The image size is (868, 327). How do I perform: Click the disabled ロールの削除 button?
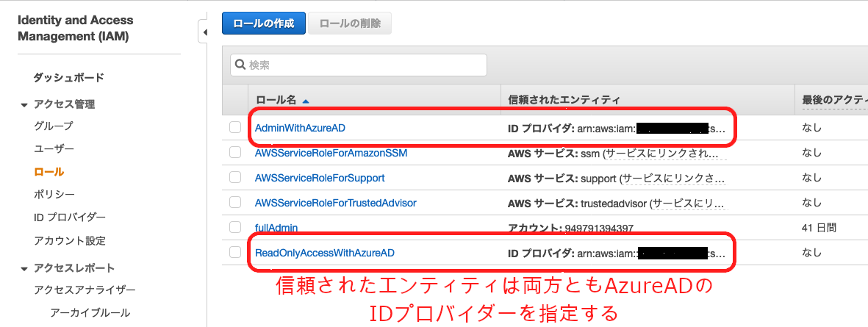click(350, 24)
